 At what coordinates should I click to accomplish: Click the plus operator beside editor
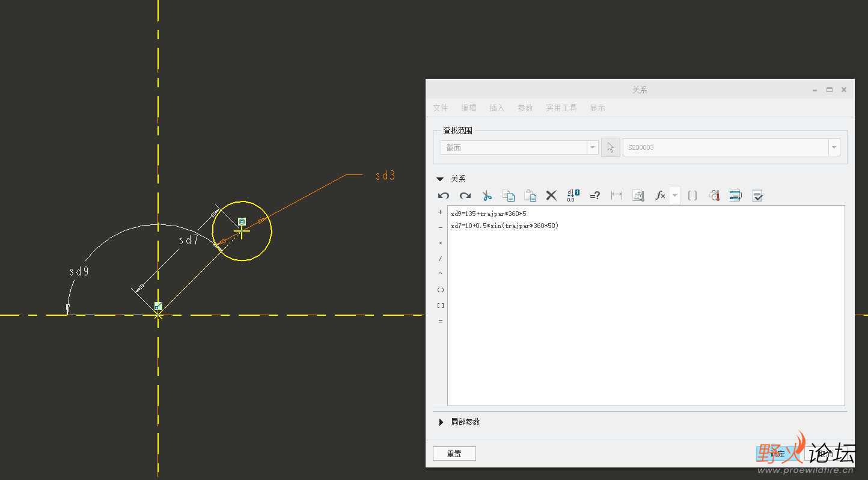coord(441,212)
